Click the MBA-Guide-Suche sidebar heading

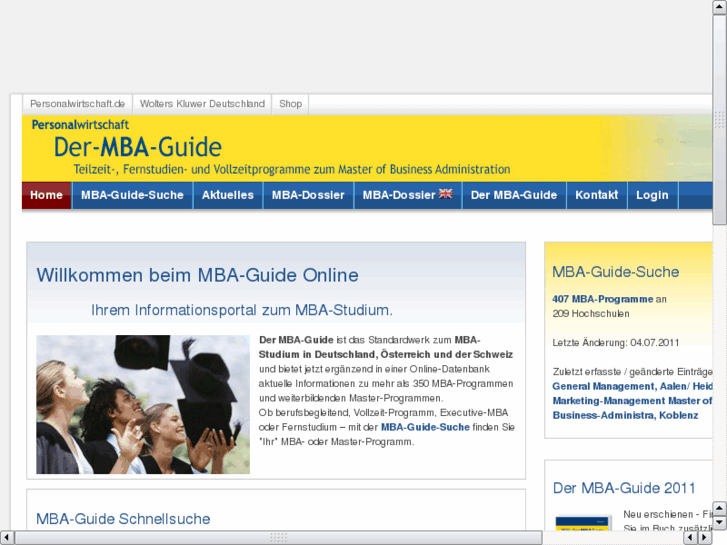point(615,272)
